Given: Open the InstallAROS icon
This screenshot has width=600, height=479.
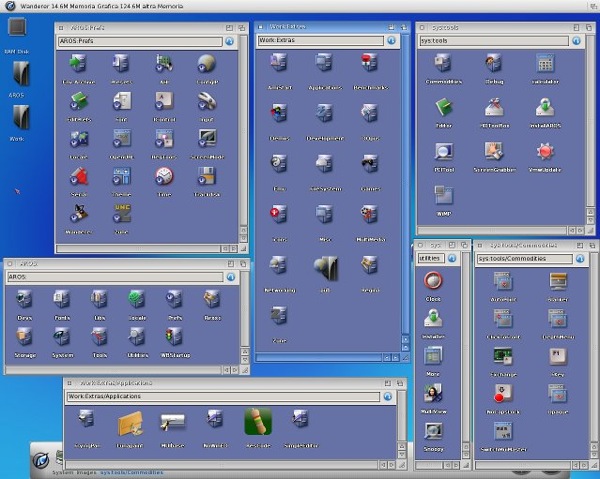Looking at the screenshot, I should (545, 108).
